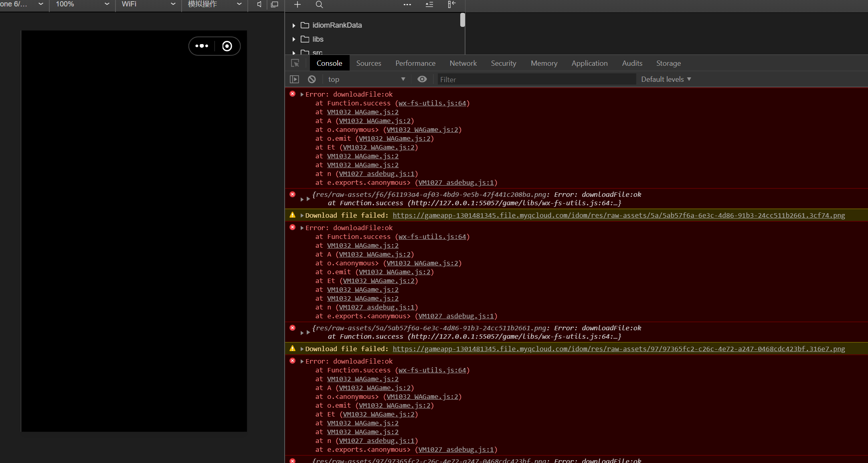Expand the idiomRankData folder
Viewport: 868px width, 463px height.
point(294,25)
